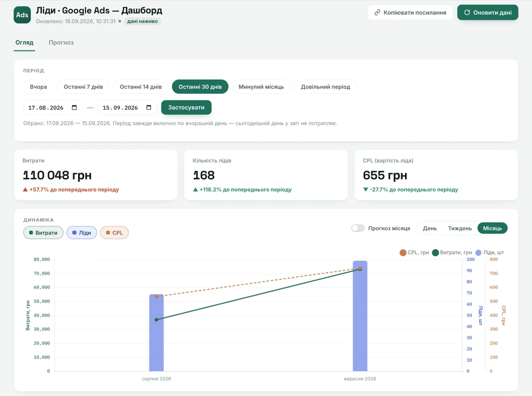Switch chart granularity to Тиждень

pyautogui.click(x=460, y=228)
